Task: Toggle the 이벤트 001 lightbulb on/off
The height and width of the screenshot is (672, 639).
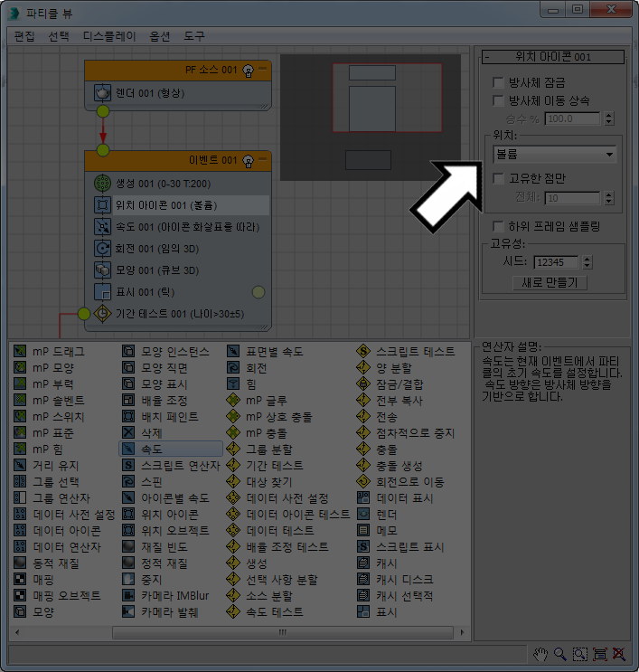Action: (248, 161)
